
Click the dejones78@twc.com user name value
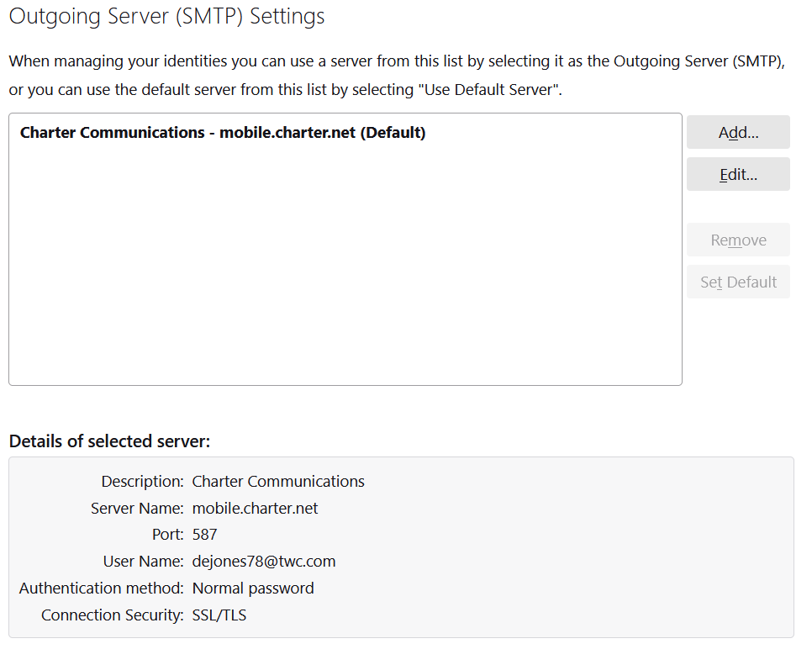(x=264, y=562)
